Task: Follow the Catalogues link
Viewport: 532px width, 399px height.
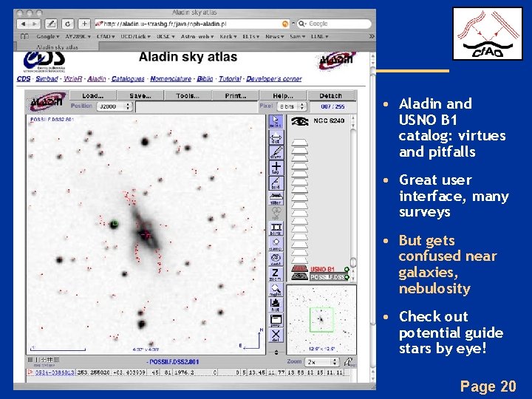Action: point(128,79)
